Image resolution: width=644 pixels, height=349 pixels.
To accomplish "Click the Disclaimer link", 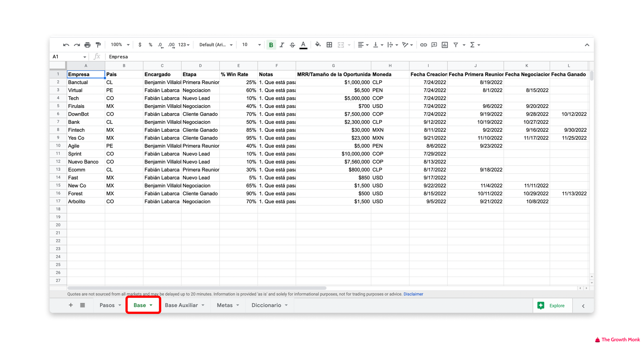I will [413, 294].
